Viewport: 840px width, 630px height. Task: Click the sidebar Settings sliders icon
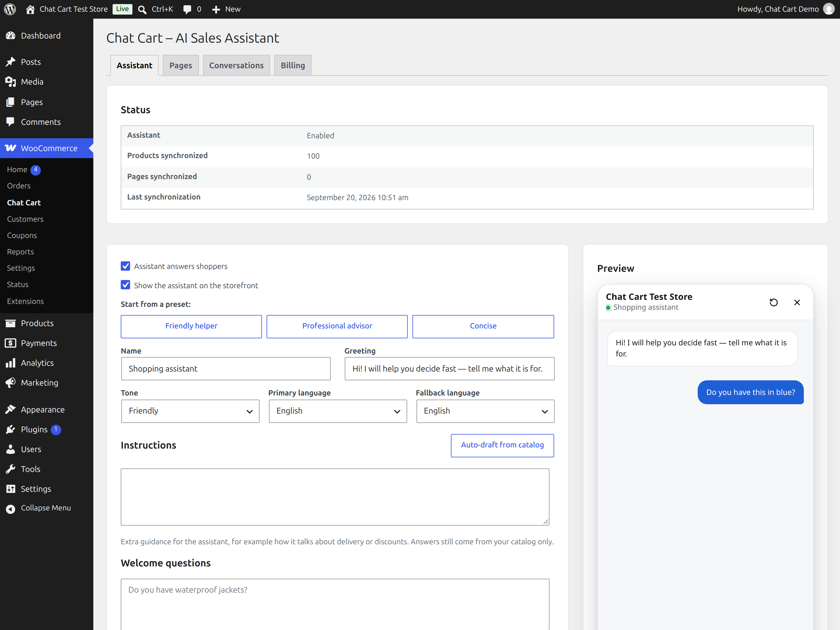tap(10, 489)
